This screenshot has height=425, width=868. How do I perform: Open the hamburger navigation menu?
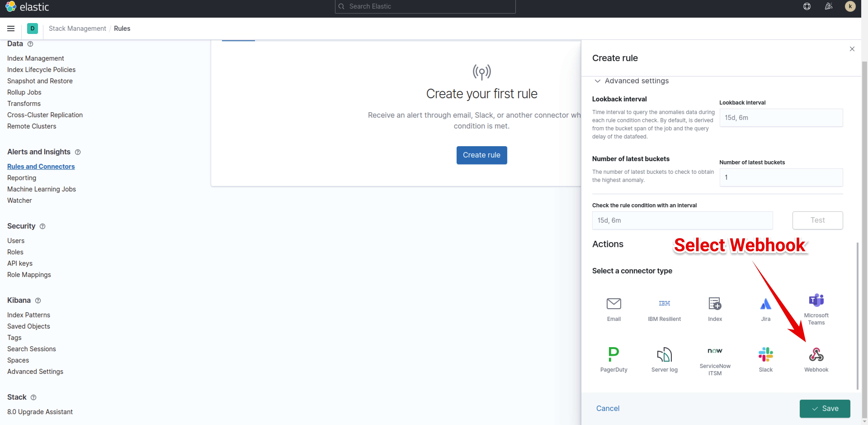point(11,29)
